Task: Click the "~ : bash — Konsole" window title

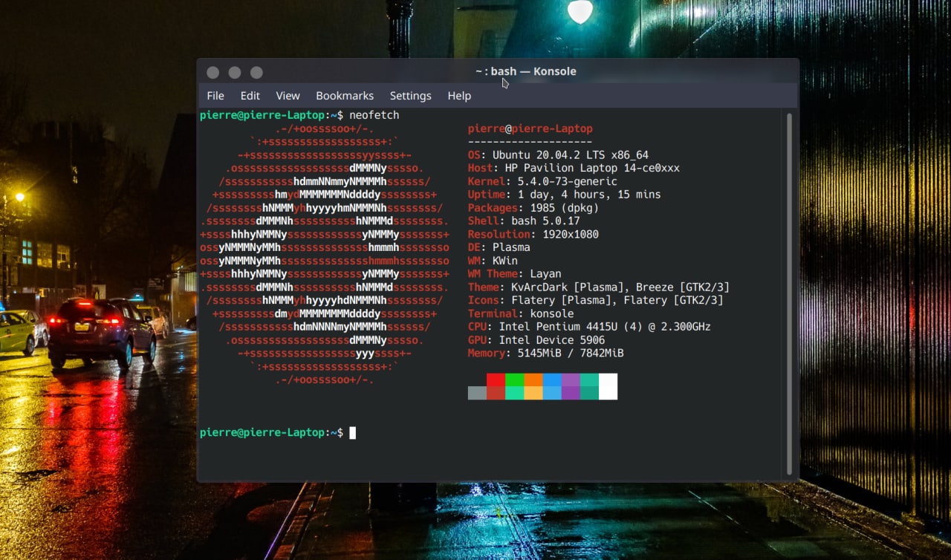Action: 526,71
